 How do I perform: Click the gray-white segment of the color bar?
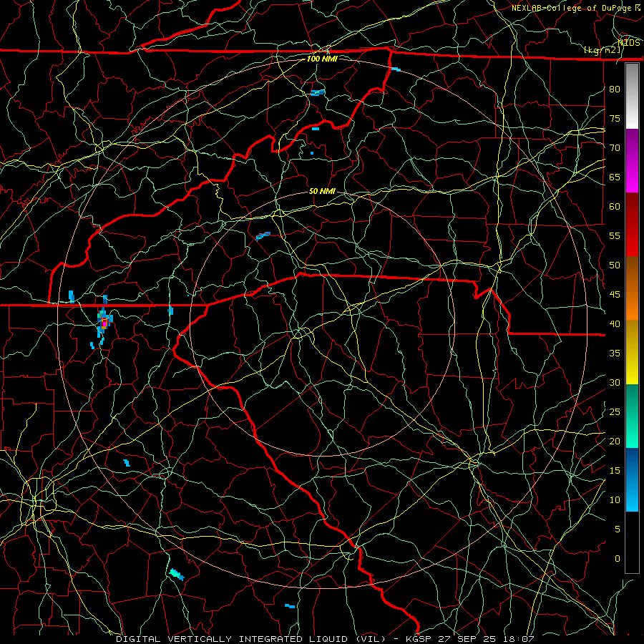tap(632, 96)
